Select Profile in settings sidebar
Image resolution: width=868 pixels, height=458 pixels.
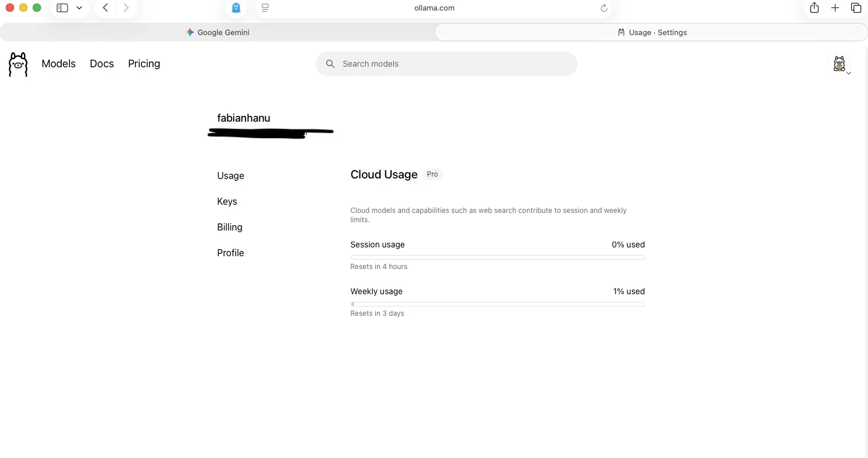pos(230,253)
